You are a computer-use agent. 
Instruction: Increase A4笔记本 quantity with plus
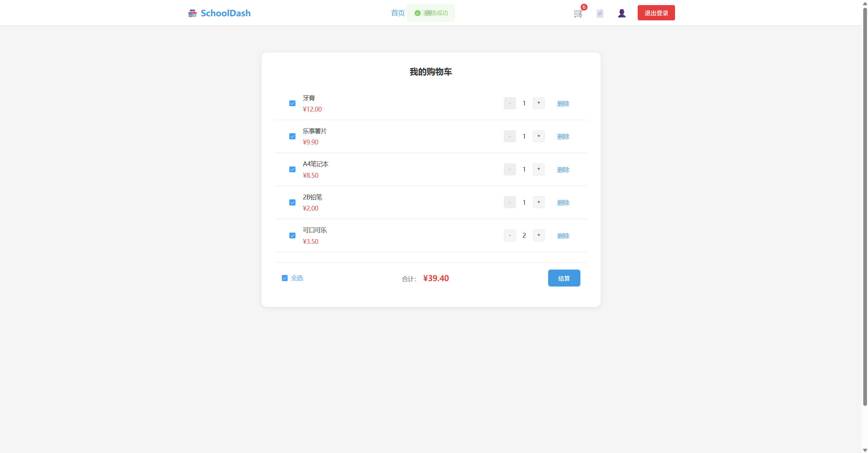[x=538, y=169]
